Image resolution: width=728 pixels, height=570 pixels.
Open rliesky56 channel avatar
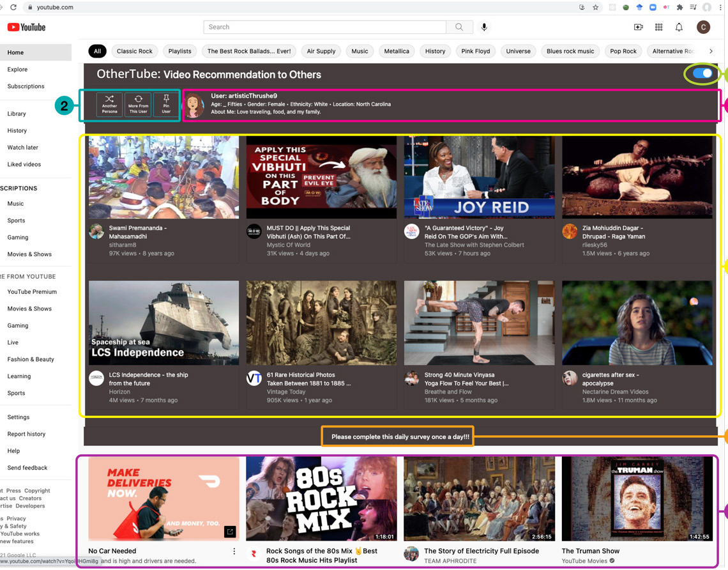570,231
